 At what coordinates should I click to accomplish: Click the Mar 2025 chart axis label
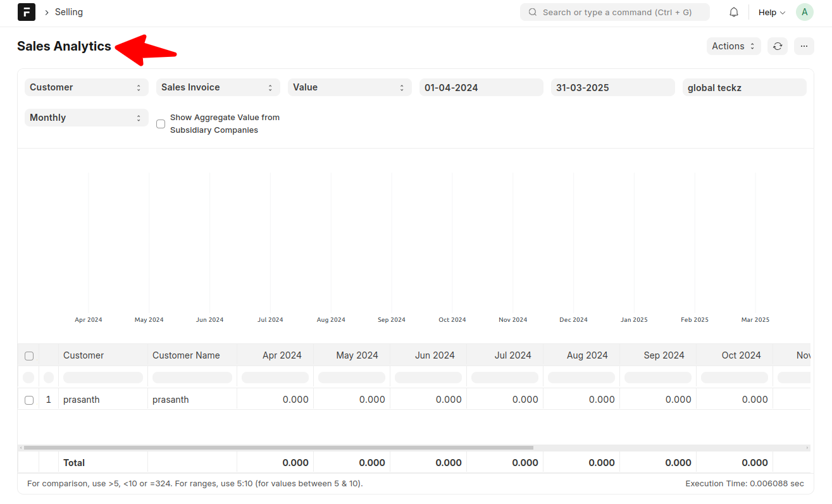[x=755, y=320]
